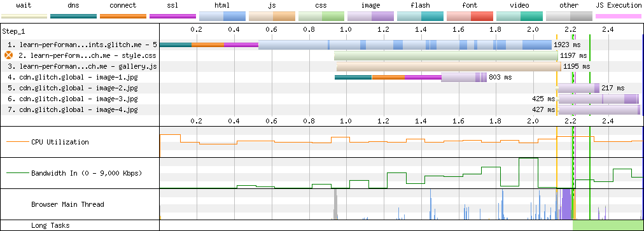Click the JS Execution legend color bar
The width and height of the screenshot is (644, 231).
(x=619, y=17)
